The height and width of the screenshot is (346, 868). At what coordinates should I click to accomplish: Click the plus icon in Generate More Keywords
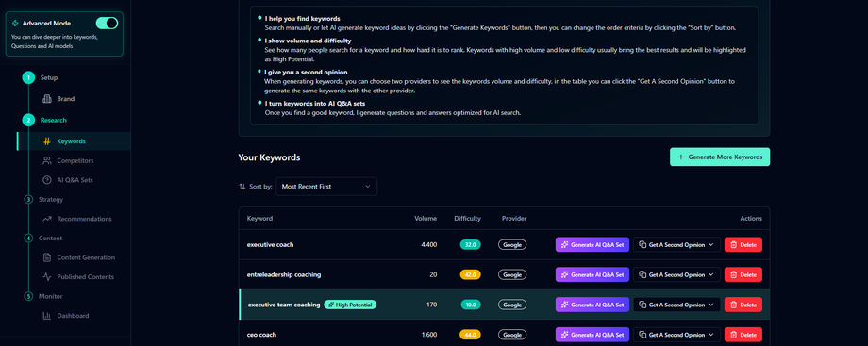681,157
